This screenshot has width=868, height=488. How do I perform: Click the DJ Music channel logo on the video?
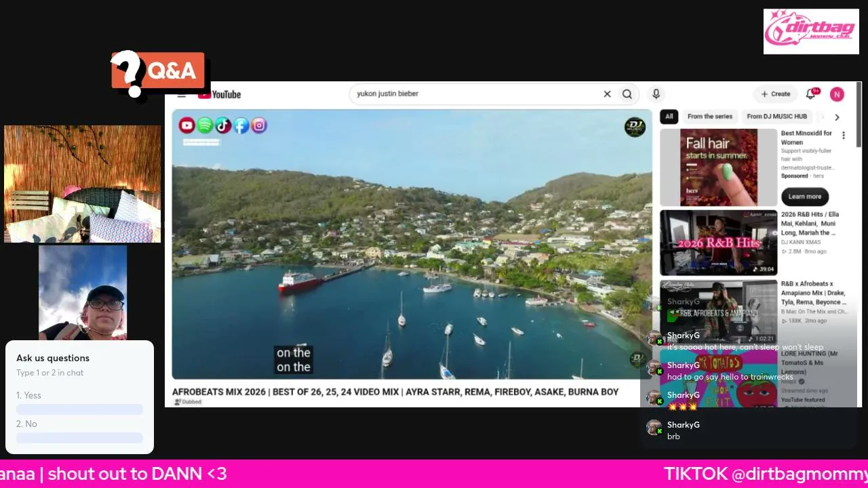pyautogui.click(x=635, y=127)
